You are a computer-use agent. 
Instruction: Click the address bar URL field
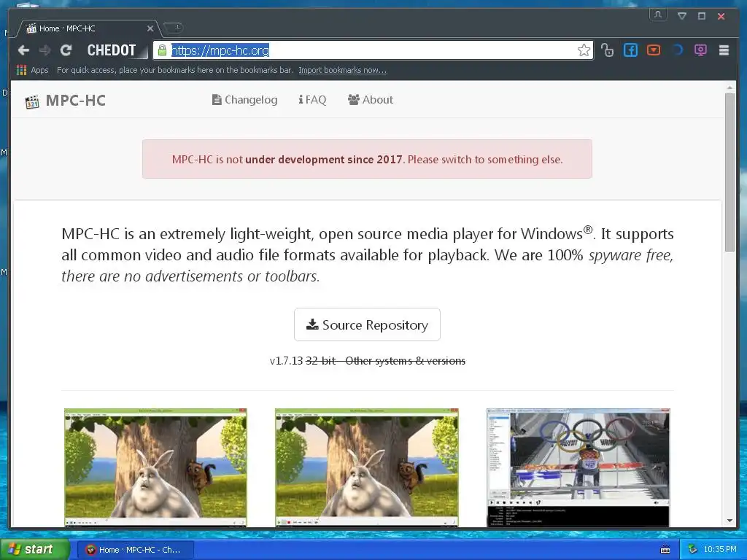pyautogui.click(x=373, y=50)
